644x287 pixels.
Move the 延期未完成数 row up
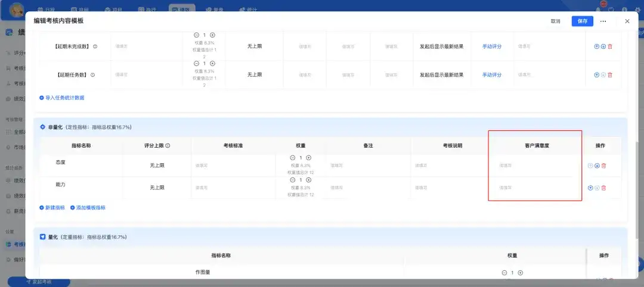pos(597,46)
